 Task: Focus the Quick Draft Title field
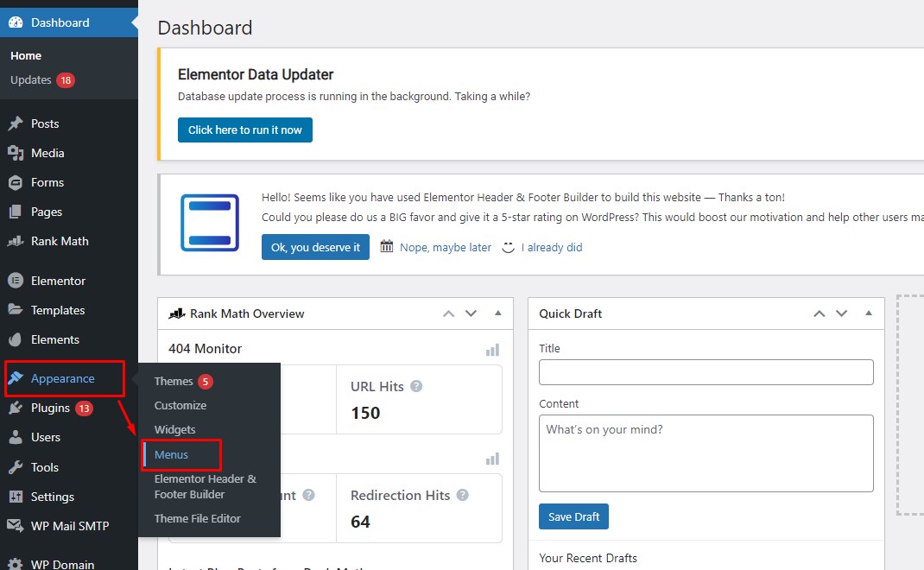(x=706, y=372)
